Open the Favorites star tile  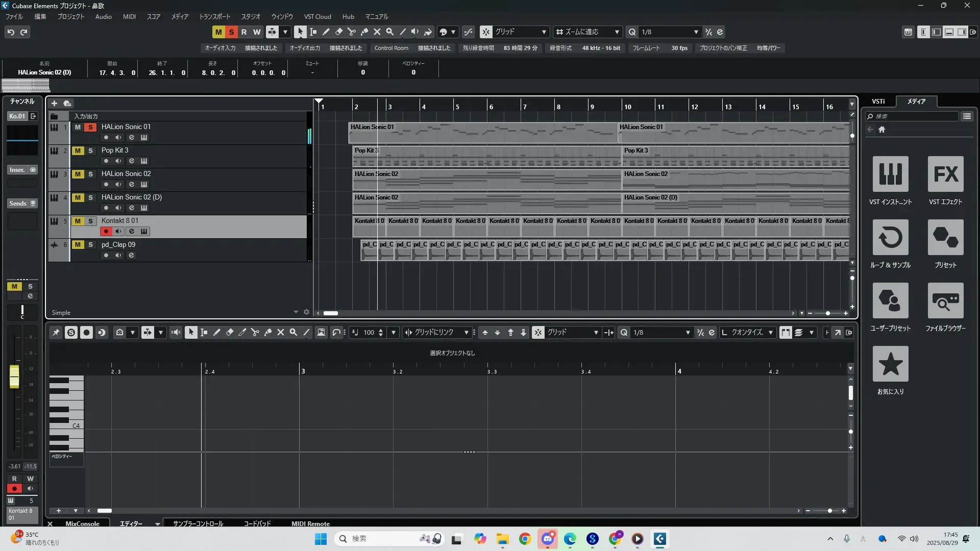point(890,364)
